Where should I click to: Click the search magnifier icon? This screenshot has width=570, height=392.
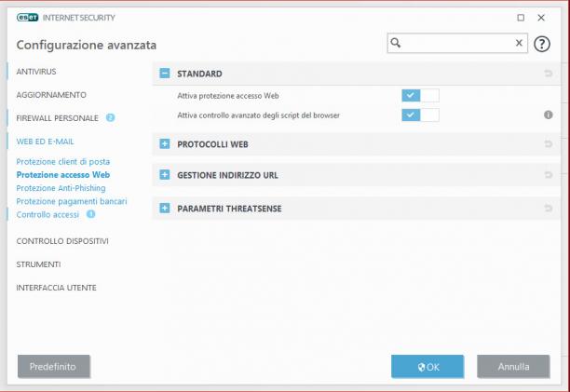396,43
